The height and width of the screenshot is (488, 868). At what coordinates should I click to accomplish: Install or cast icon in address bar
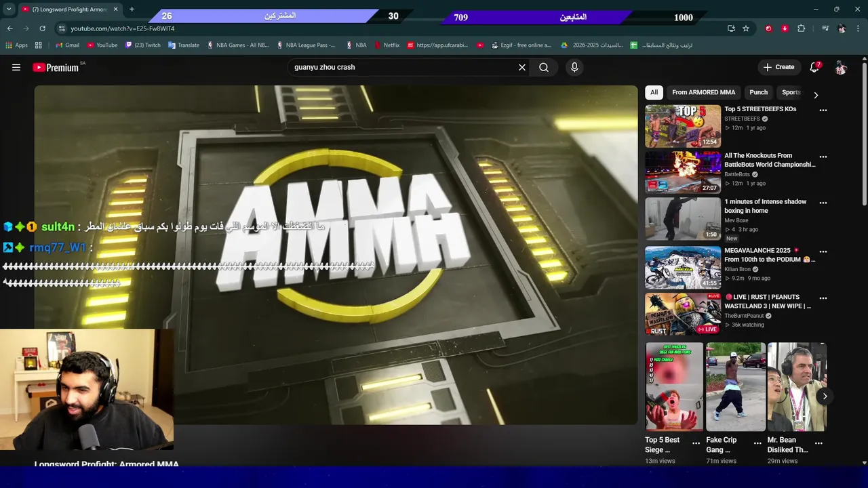coord(731,28)
